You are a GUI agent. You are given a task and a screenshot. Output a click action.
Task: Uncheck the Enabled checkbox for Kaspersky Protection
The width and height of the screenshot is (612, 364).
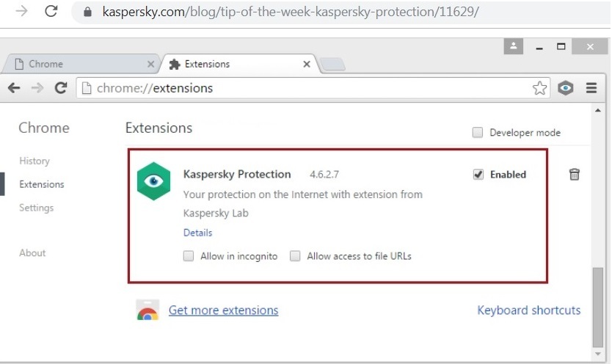[x=478, y=175]
